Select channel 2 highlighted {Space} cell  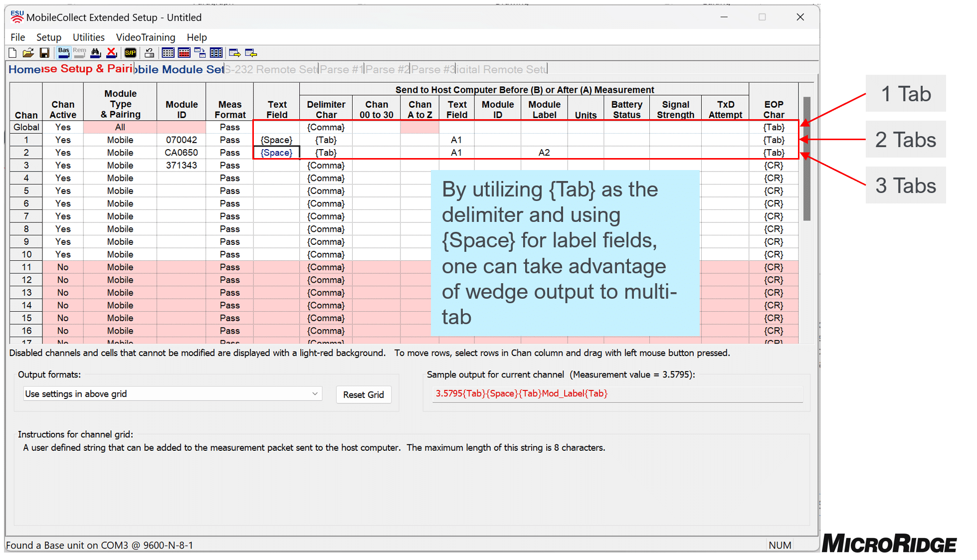tap(277, 153)
